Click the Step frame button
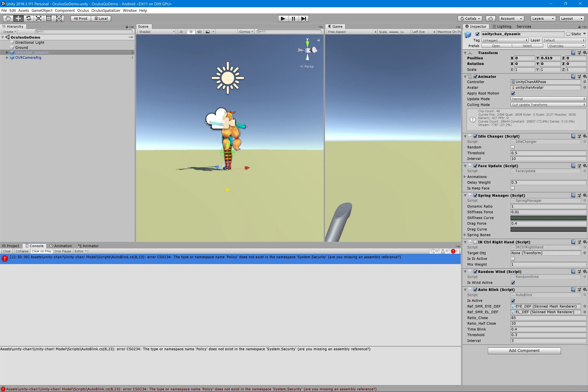The image size is (588, 392). pyautogui.click(x=303, y=18)
